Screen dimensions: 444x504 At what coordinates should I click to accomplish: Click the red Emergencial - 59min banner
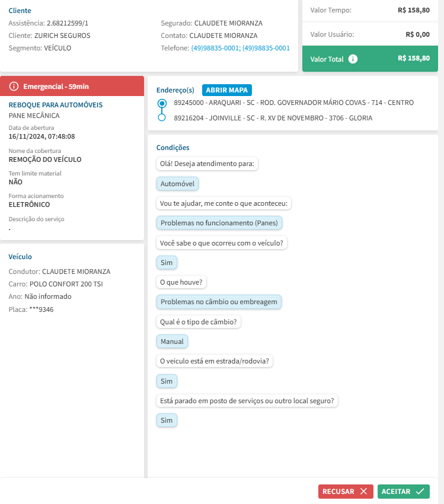pyautogui.click(x=72, y=87)
